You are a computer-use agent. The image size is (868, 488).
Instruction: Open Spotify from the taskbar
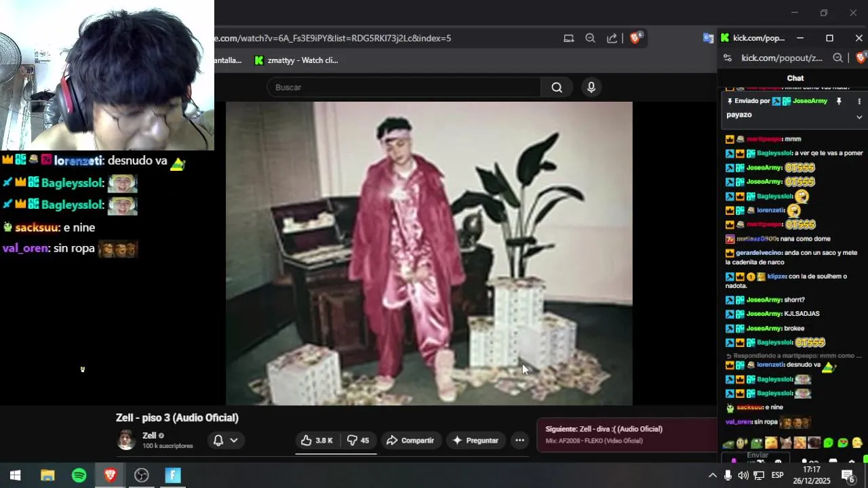79,476
